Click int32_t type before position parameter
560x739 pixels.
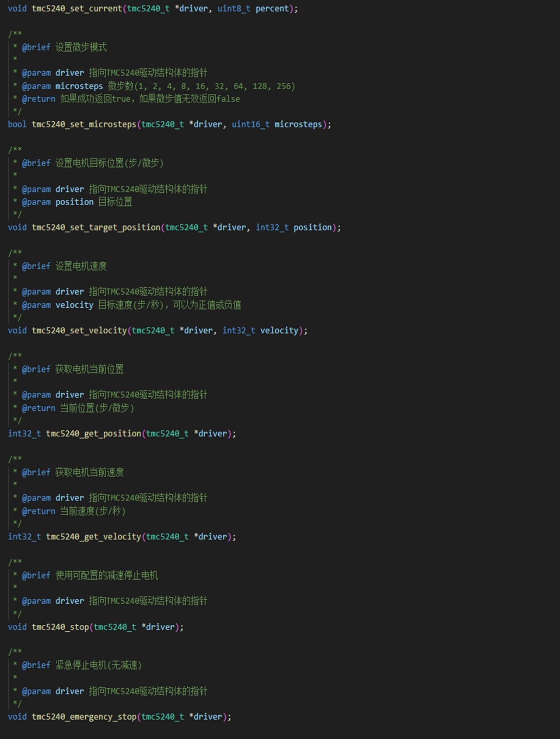click(x=272, y=227)
